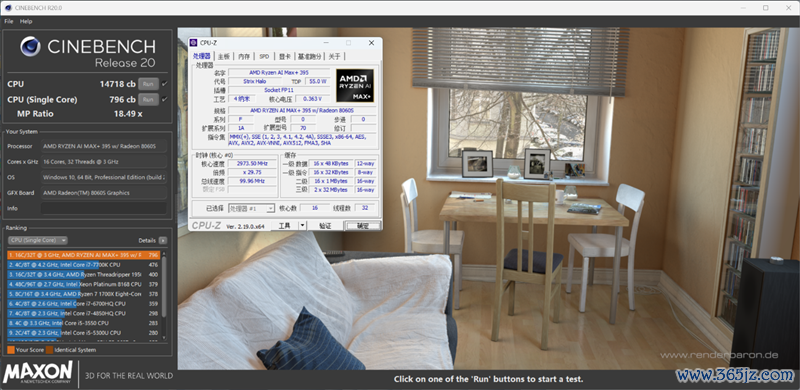Image resolution: width=800 pixels, height=390 pixels.
Task: Click the ranking list scroll-down arrow
Action: pyautogui.click(x=164, y=337)
